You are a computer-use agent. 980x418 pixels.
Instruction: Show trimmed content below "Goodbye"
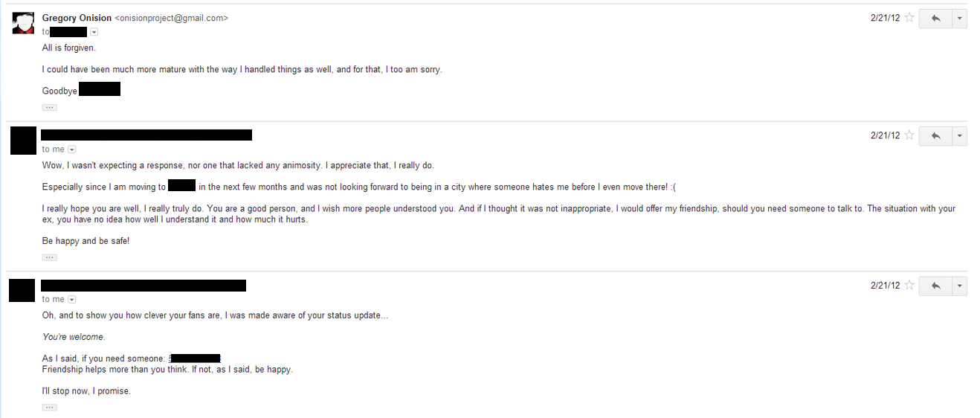49,107
